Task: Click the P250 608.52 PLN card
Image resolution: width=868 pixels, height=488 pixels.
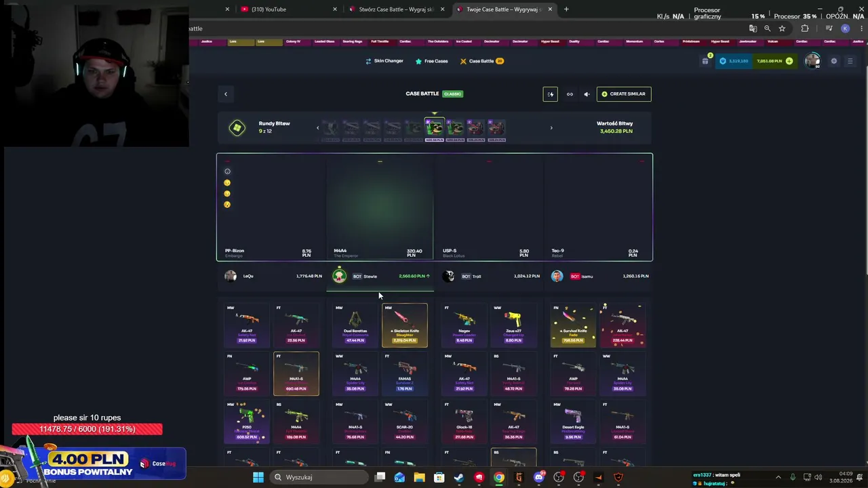Action: pyautogui.click(x=247, y=422)
